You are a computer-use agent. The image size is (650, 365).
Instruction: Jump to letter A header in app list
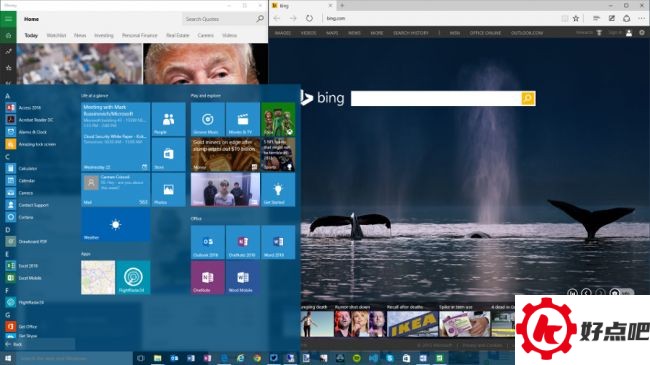click(7, 96)
